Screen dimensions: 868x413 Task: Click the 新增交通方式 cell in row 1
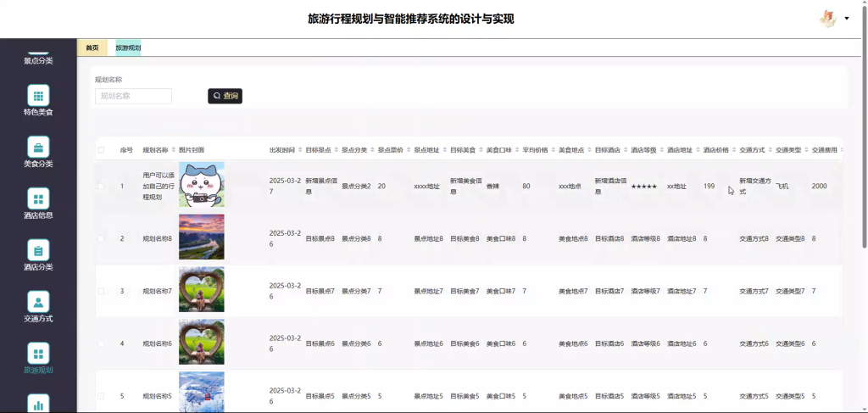pos(755,186)
